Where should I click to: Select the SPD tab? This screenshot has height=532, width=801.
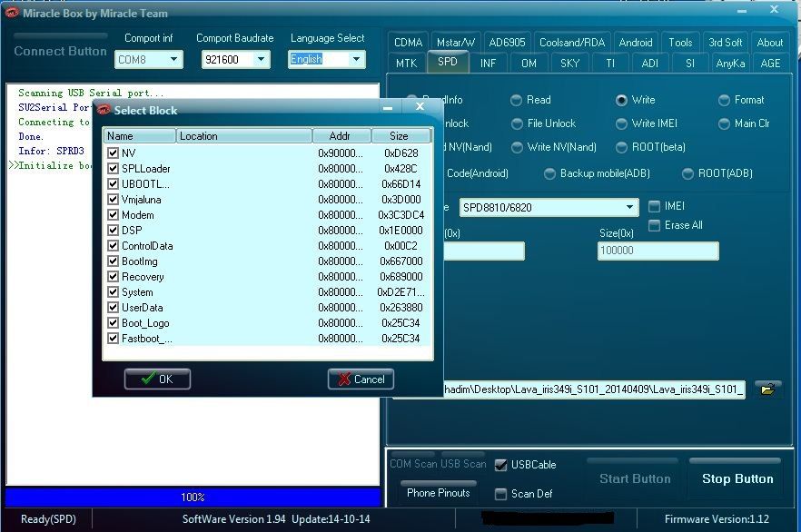point(448,62)
